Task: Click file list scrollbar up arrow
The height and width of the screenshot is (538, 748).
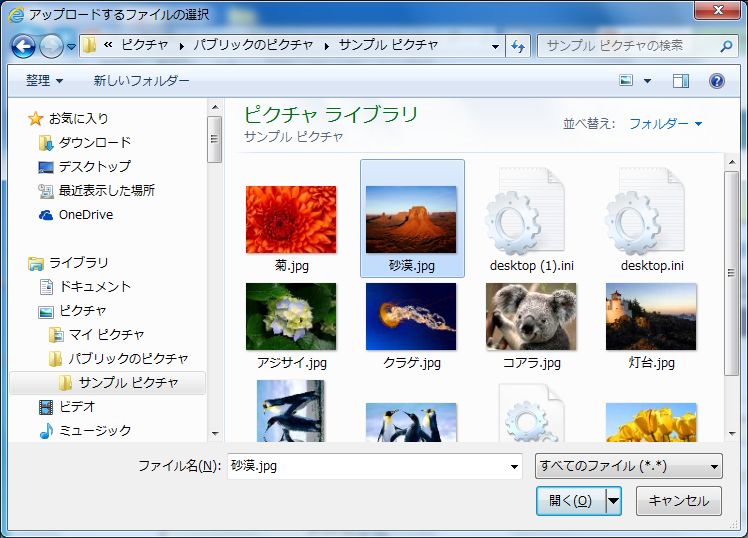Action: pyautogui.click(x=732, y=163)
